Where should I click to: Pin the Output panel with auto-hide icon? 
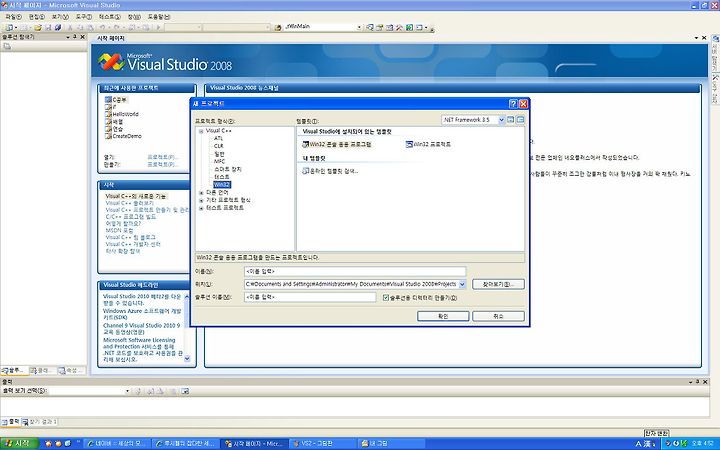pos(698,382)
